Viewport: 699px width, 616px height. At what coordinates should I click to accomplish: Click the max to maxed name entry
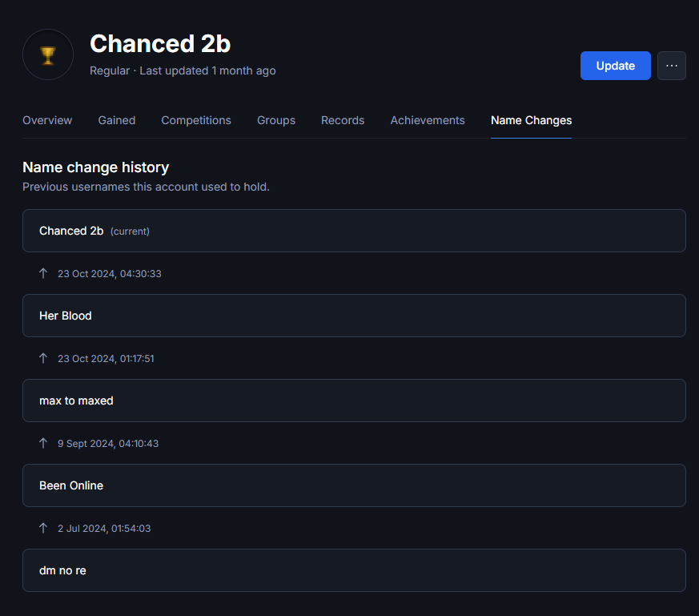tap(354, 401)
